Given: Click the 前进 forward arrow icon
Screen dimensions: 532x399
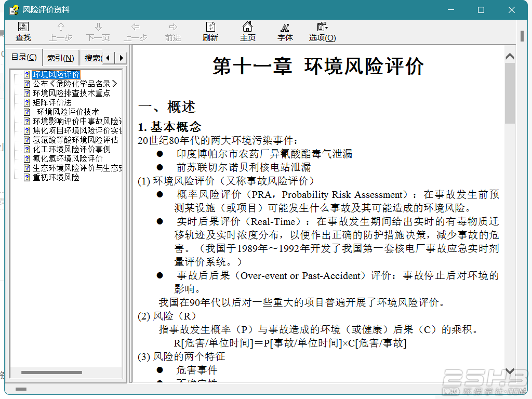Looking at the screenshot, I should point(173,27).
